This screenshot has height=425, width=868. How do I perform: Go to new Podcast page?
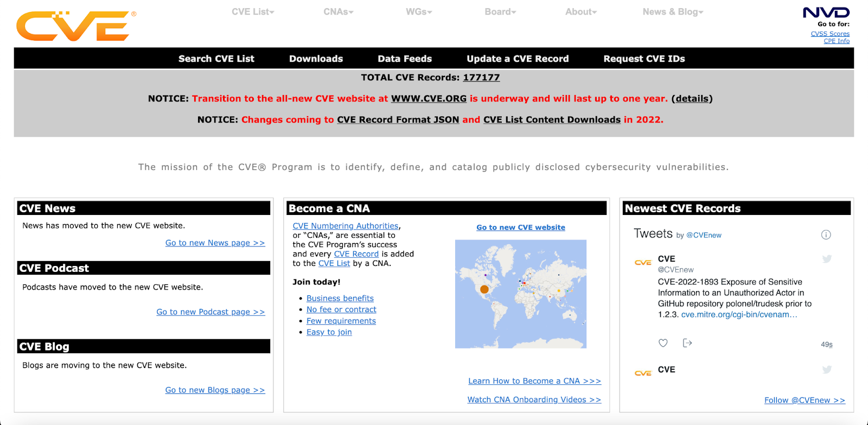pos(210,312)
